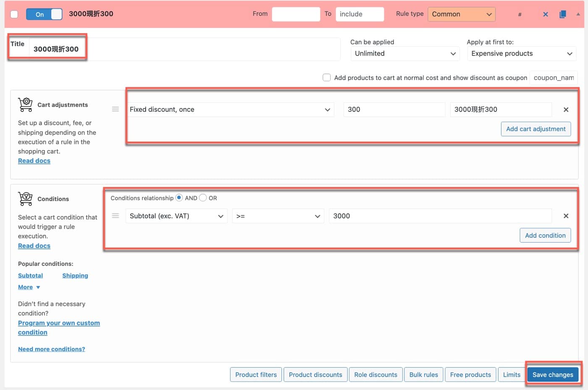Screen dimensions: 588x390
Task: Tick the rule selection checkbox in header
Action: pos(14,14)
